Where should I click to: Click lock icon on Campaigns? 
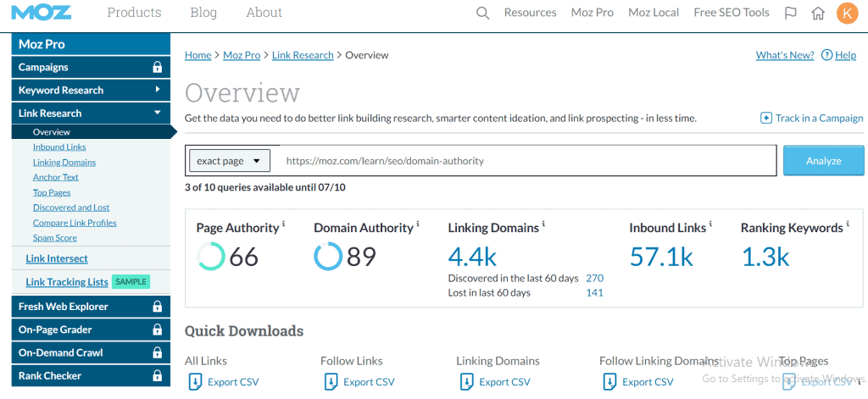pyautogui.click(x=157, y=68)
